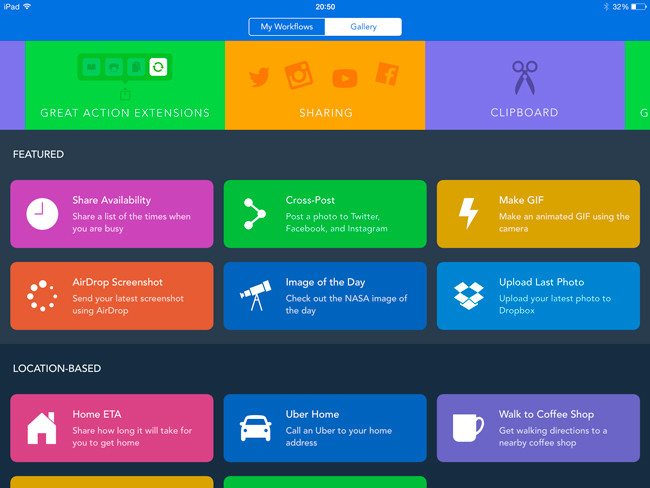Tap the battery indicator icon
The image size is (650, 488).
click(638, 7)
